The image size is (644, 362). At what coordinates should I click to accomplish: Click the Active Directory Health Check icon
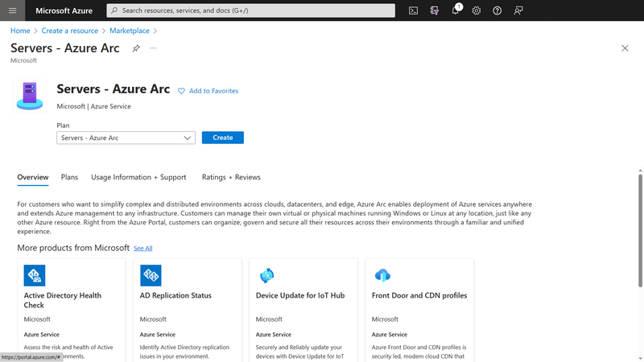point(35,276)
